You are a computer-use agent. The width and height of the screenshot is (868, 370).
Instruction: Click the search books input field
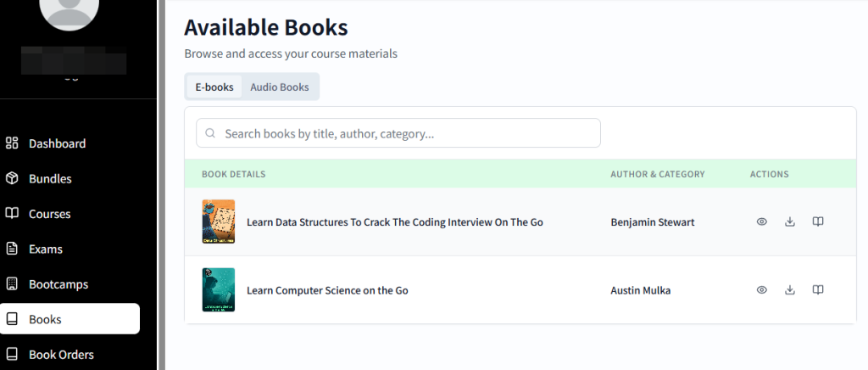[x=398, y=133]
